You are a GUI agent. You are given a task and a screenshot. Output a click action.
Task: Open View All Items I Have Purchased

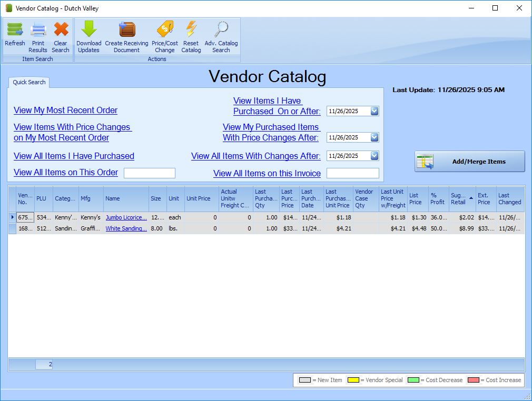coord(74,156)
